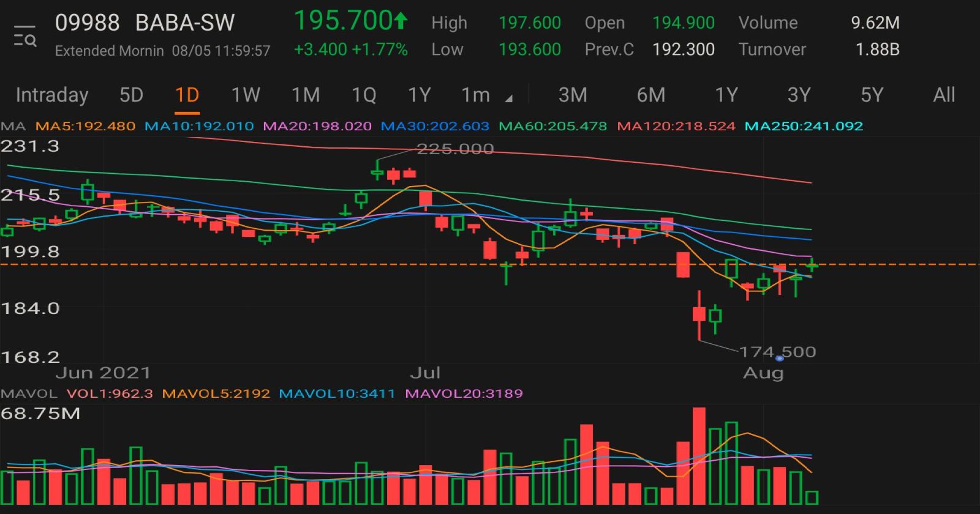Tap the MA10:192.010 indicator label
This screenshot has height=514, width=980.
pos(199,127)
